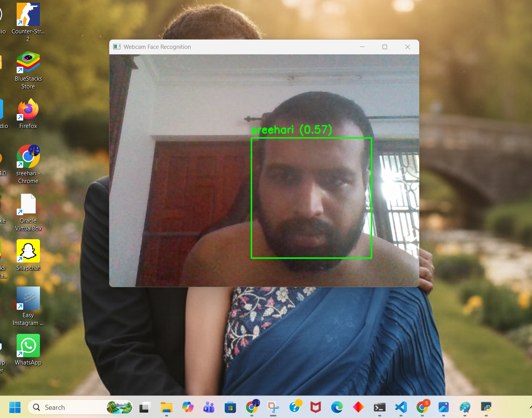
Task: Click the Windows Start button
Action: pos(15,407)
